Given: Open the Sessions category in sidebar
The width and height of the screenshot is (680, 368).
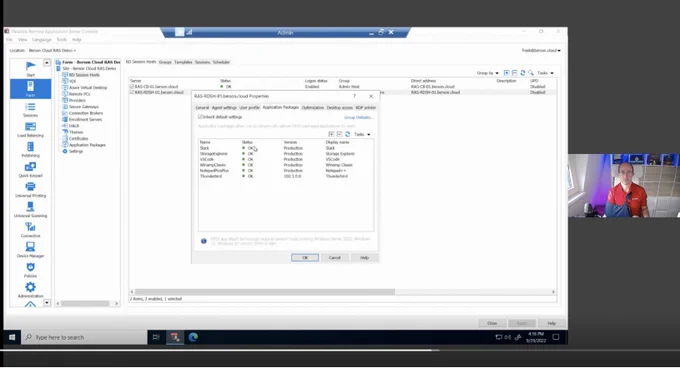Looking at the screenshot, I should [x=30, y=109].
